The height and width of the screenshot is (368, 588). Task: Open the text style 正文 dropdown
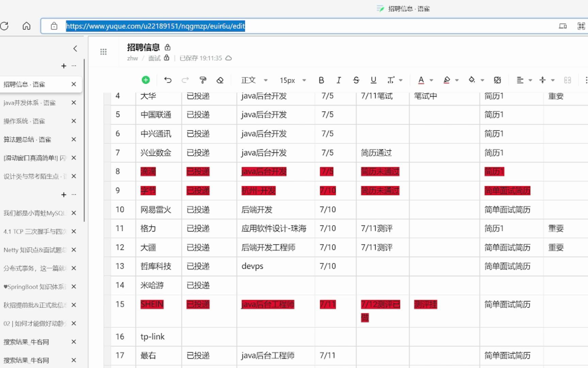(x=255, y=80)
